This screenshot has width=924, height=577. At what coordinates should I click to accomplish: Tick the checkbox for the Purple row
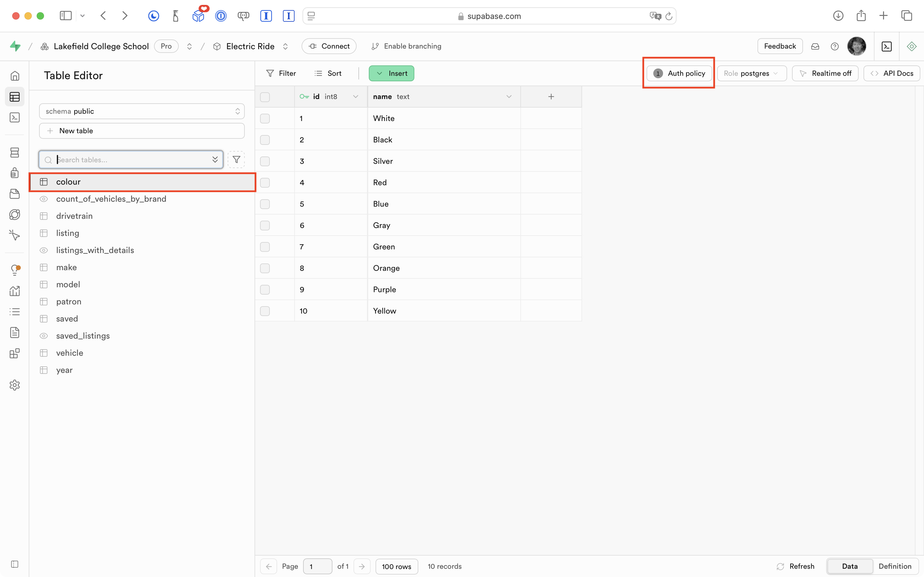pyautogui.click(x=265, y=290)
